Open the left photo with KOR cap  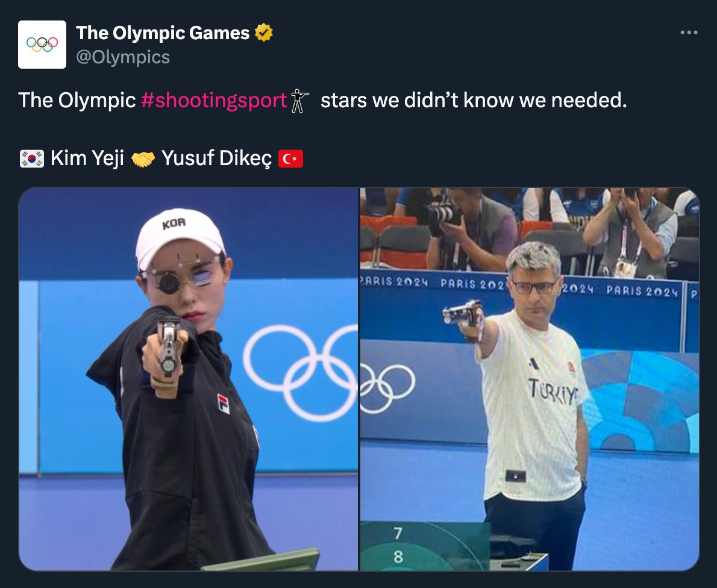[189, 379]
